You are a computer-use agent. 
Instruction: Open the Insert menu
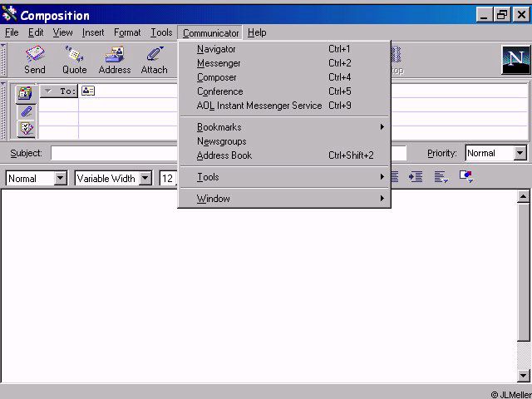tap(93, 32)
